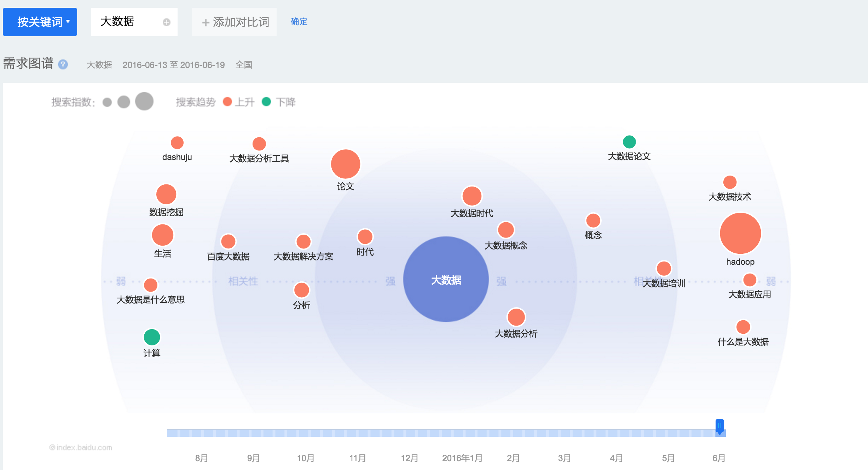Select the dashuju bubble
868x470 pixels.
click(x=177, y=143)
